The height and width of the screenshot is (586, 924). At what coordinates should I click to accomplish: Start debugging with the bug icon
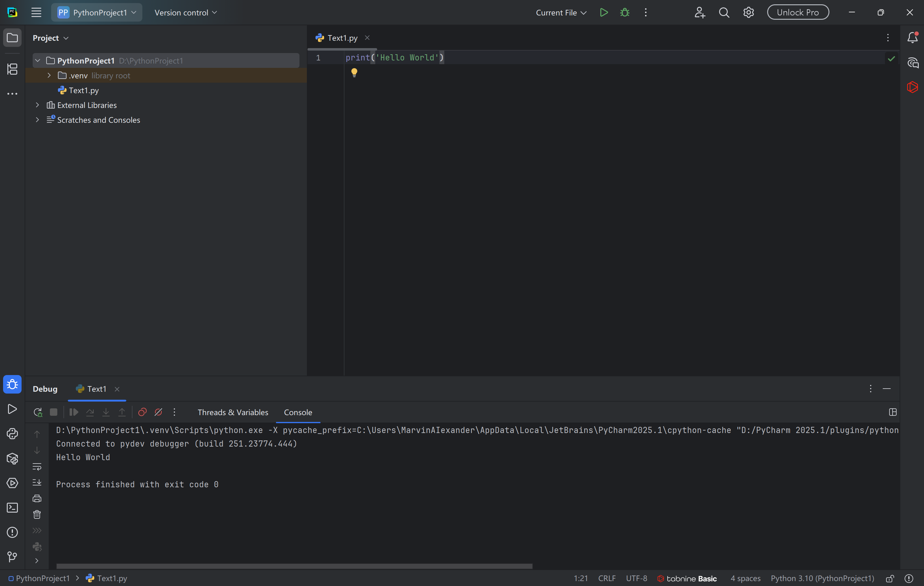(625, 12)
